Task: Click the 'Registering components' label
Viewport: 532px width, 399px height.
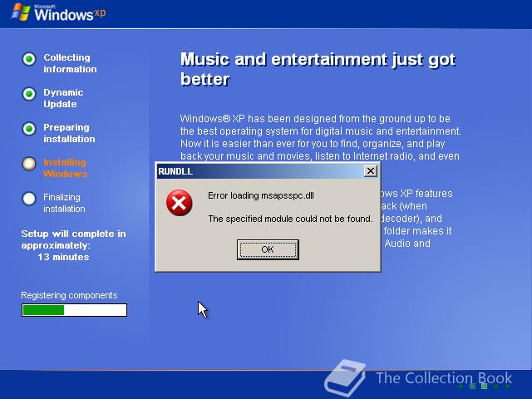Action: [69, 295]
